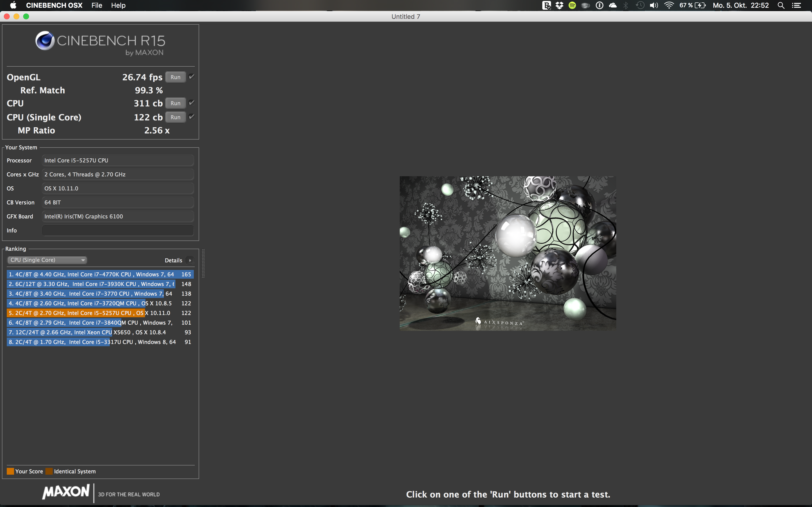Image resolution: width=812 pixels, height=507 pixels.
Task: Run the OpenGL benchmark
Action: 175,77
